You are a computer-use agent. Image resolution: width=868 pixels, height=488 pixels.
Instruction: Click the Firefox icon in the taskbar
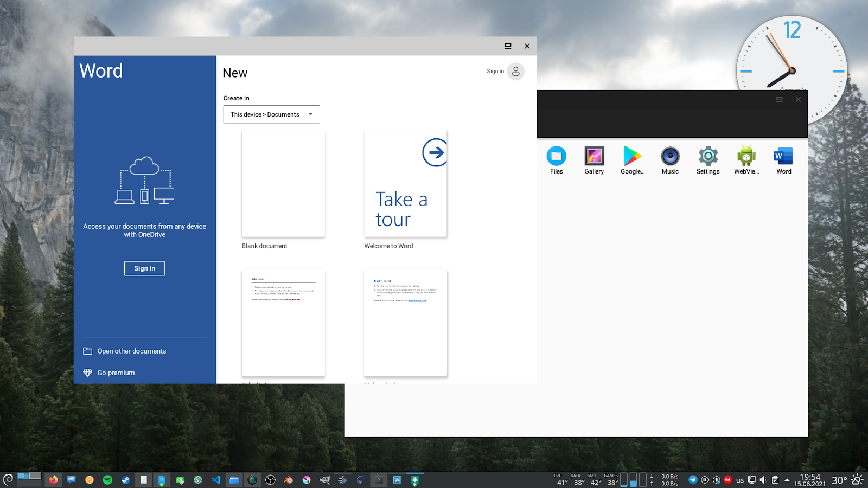53,480
